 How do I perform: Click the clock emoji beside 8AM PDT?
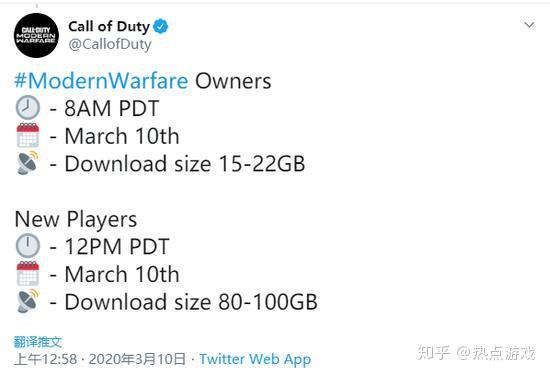27,108
